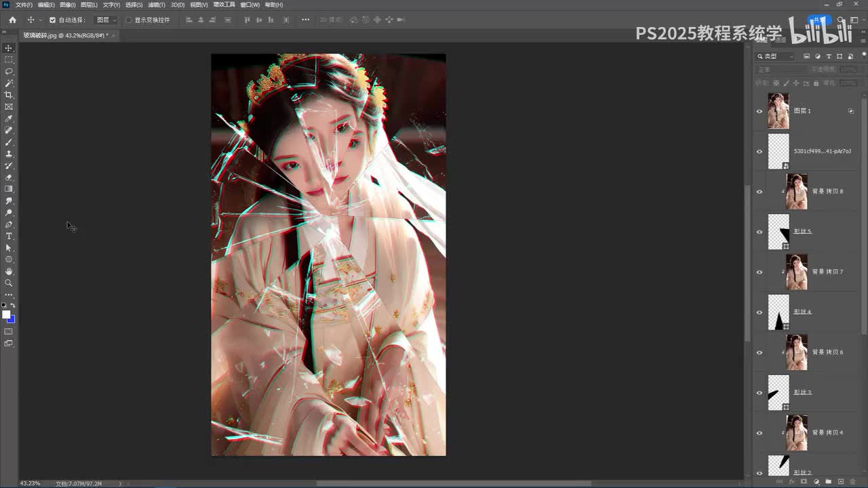
Task: Hide the 5301cf499 smart object layer
Action: coord(759,151)
